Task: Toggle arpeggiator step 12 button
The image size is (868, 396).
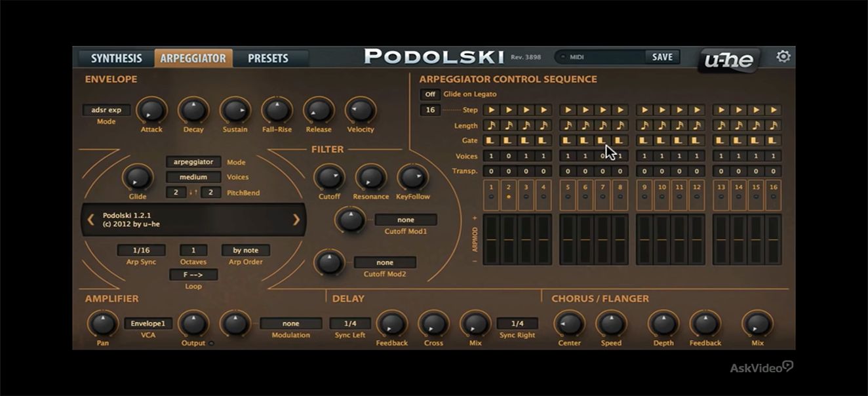Action: 697,196
